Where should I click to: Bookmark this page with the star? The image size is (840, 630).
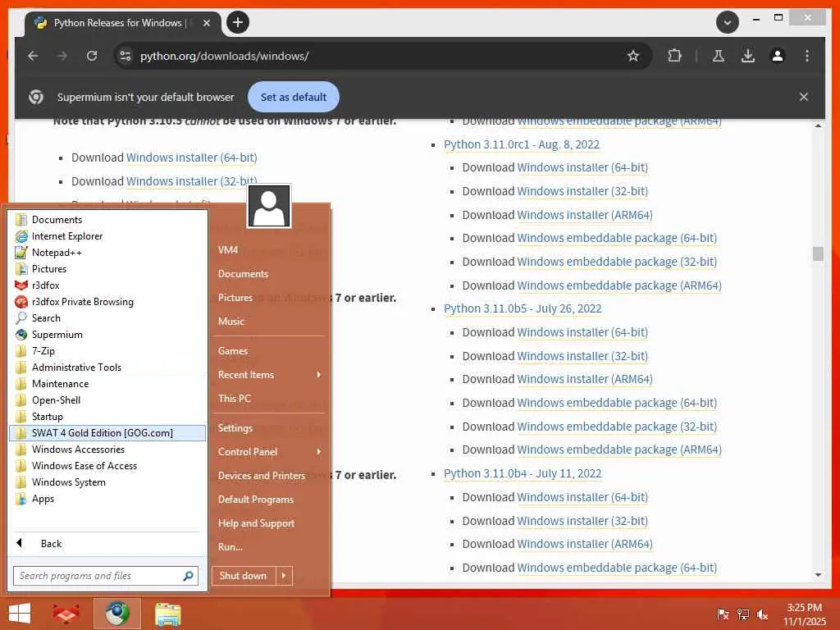click(633, 56)
